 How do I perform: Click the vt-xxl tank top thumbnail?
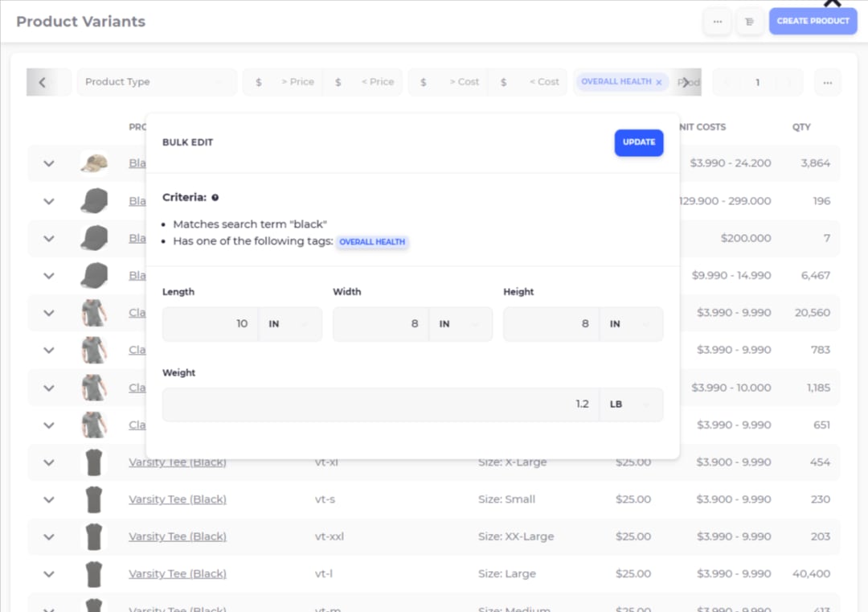(x=94, y=536)
